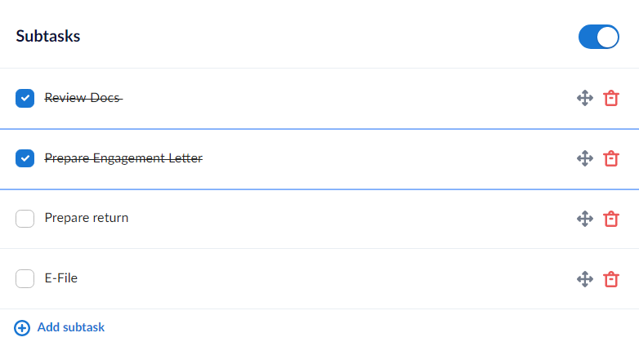Uncheck the Review Docs checkbox
The image size is (639, 364).
point(25,99)
